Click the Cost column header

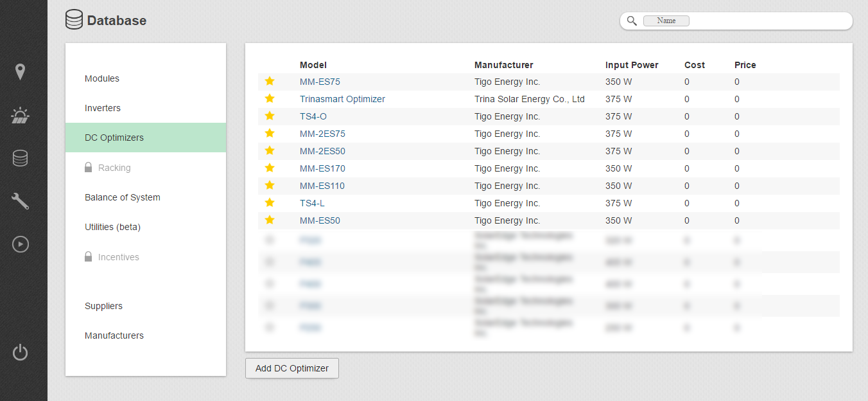tap(695, 65)
